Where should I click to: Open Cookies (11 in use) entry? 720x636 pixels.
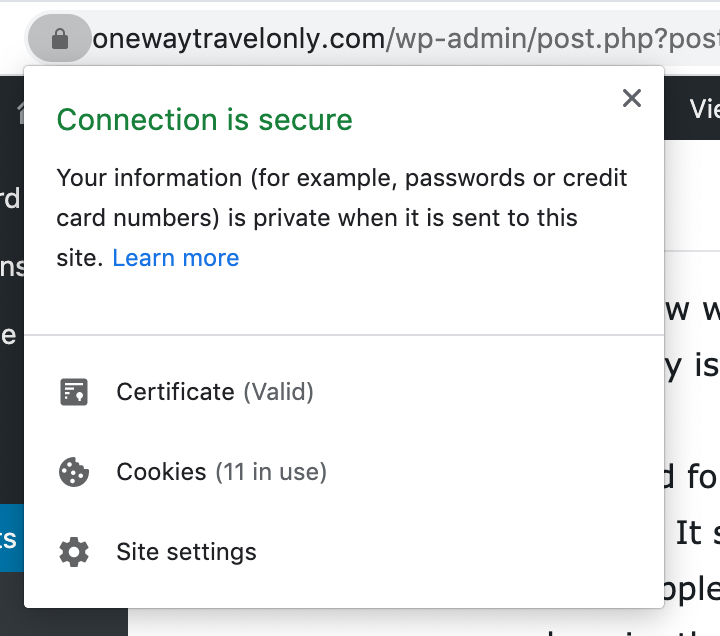click(x=221, y=472)
